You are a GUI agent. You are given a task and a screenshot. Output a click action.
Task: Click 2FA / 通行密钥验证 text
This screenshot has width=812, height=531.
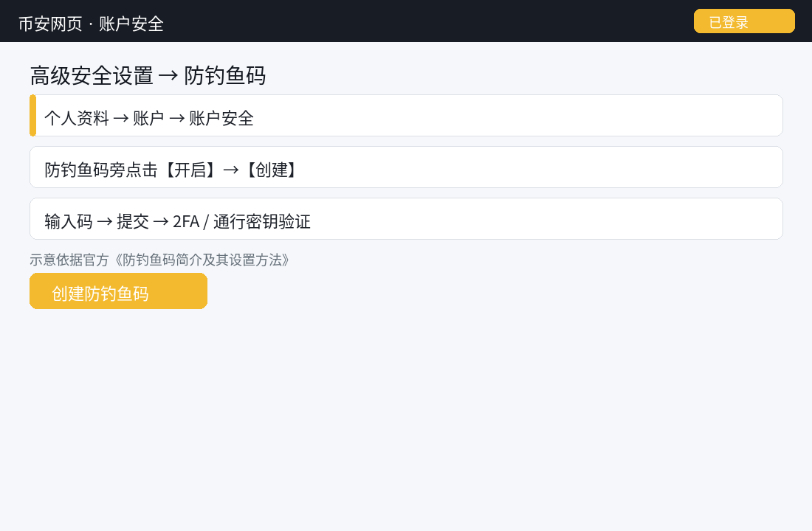tap(241, 221)
